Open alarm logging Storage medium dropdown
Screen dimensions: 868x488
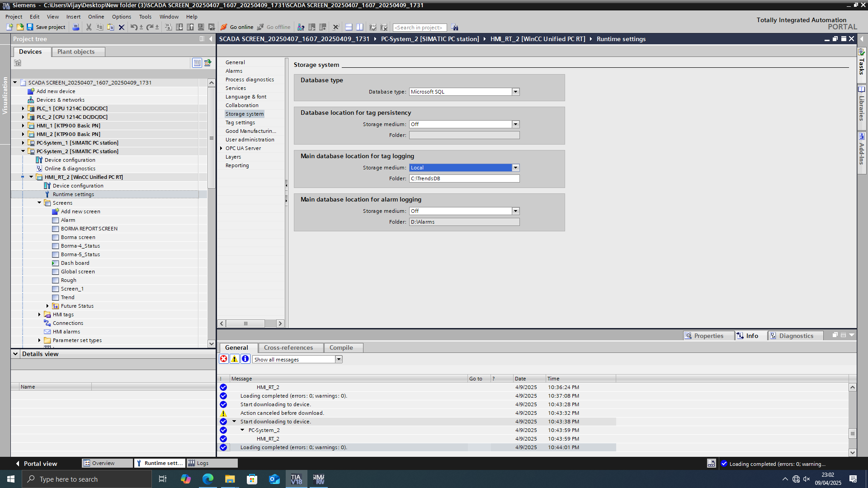515,211
